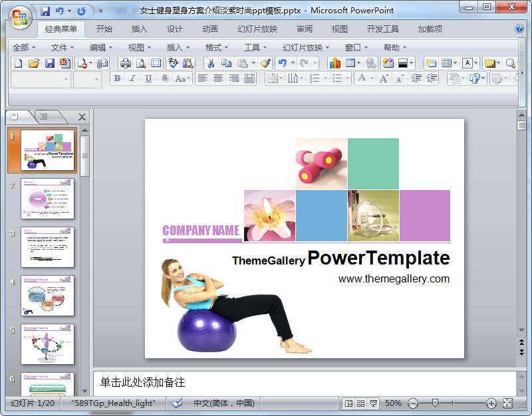Switch to Normal view in status bar
This screenshot has width=532, height=416.
pos(348,403)
